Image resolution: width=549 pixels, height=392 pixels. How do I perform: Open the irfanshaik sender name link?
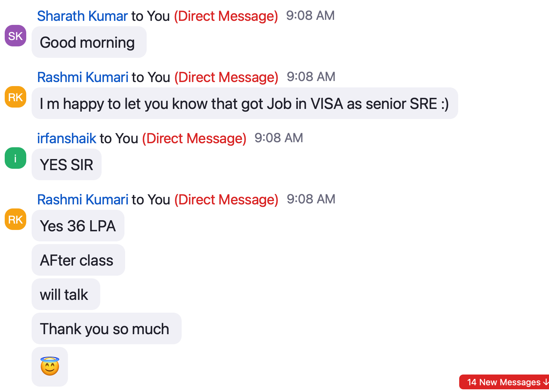[67, 138]
